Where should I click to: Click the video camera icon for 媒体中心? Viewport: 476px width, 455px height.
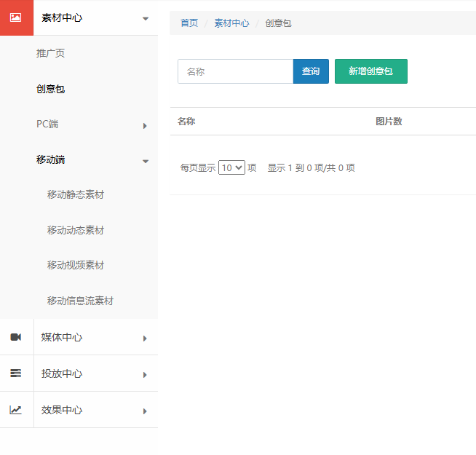tap(16, 337)
